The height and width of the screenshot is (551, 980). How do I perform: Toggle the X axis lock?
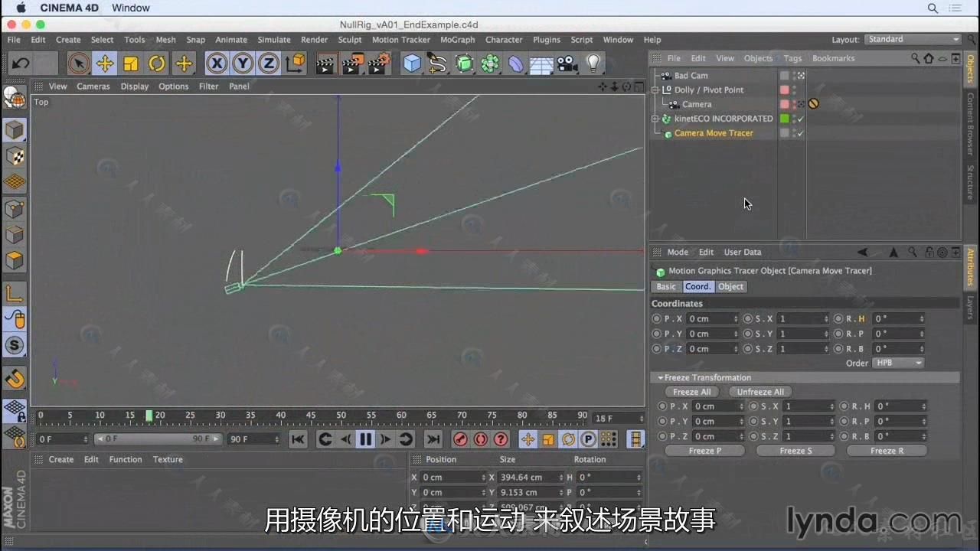pyautogui.click(x=217, y=64)
